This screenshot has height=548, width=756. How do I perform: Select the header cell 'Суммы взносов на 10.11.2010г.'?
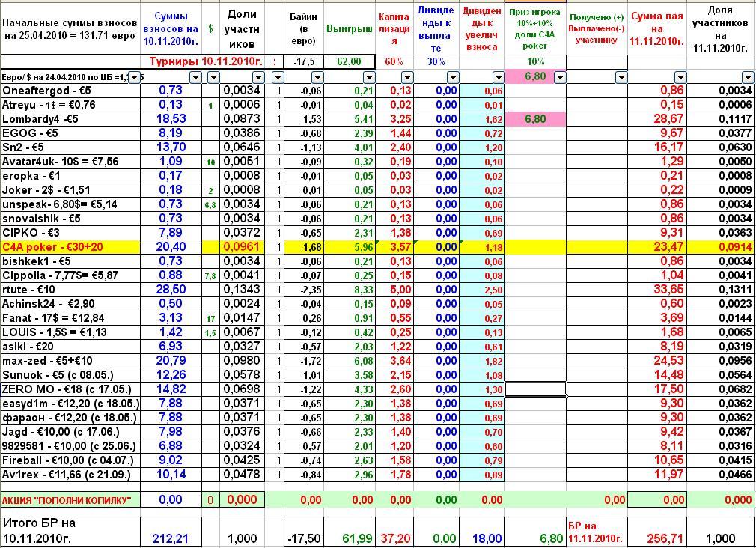[171, 29]
